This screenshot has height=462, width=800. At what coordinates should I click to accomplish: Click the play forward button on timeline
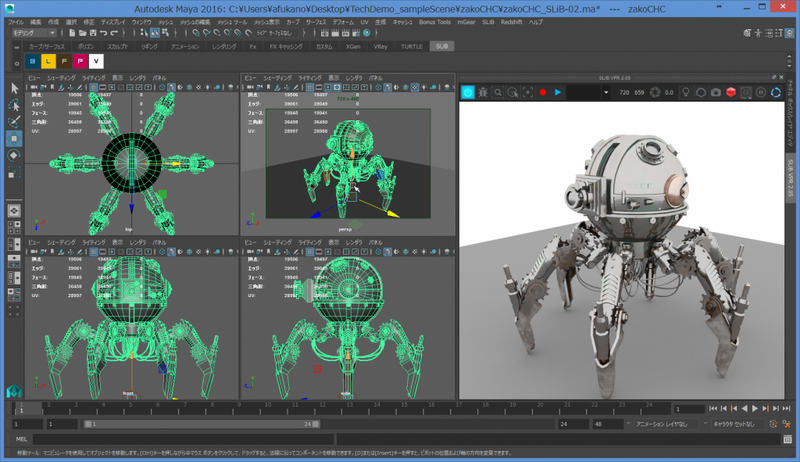pos(755,409)
